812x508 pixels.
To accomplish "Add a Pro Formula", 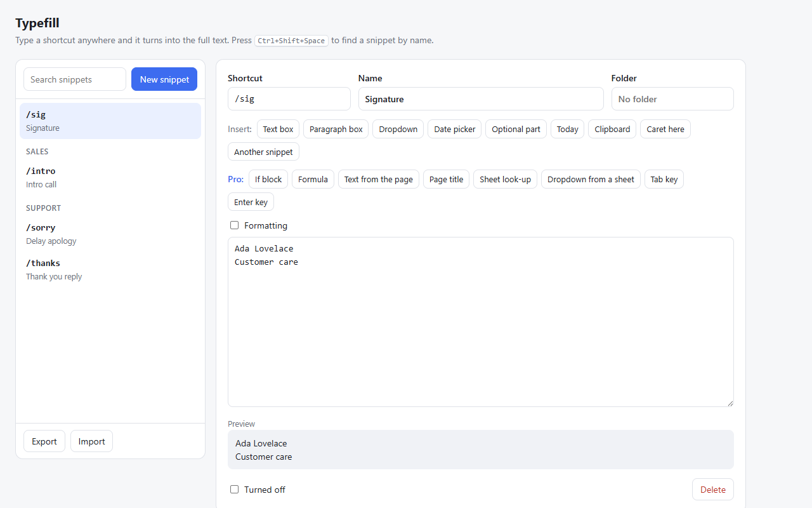I will pyautogui.click(x=313, y=179).
